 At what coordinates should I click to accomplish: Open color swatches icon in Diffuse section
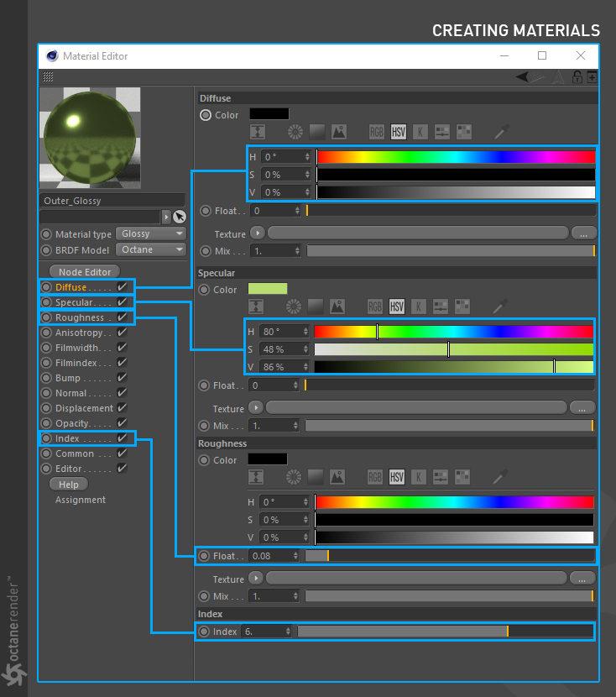pos(463,132)
